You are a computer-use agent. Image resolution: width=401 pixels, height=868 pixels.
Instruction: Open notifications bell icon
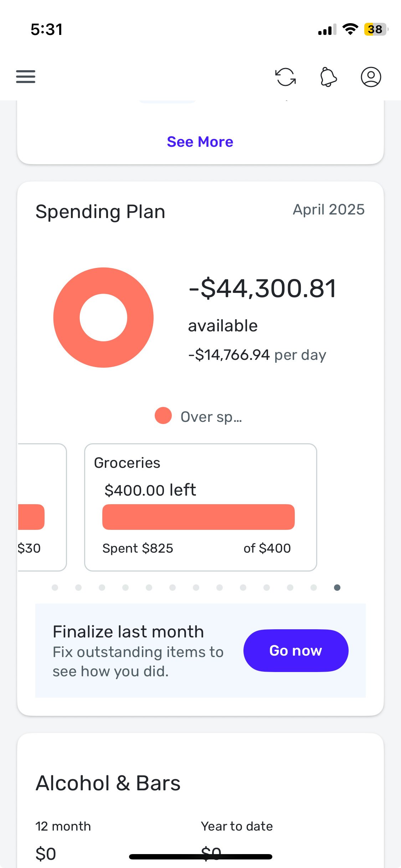(x=328, y=77)
